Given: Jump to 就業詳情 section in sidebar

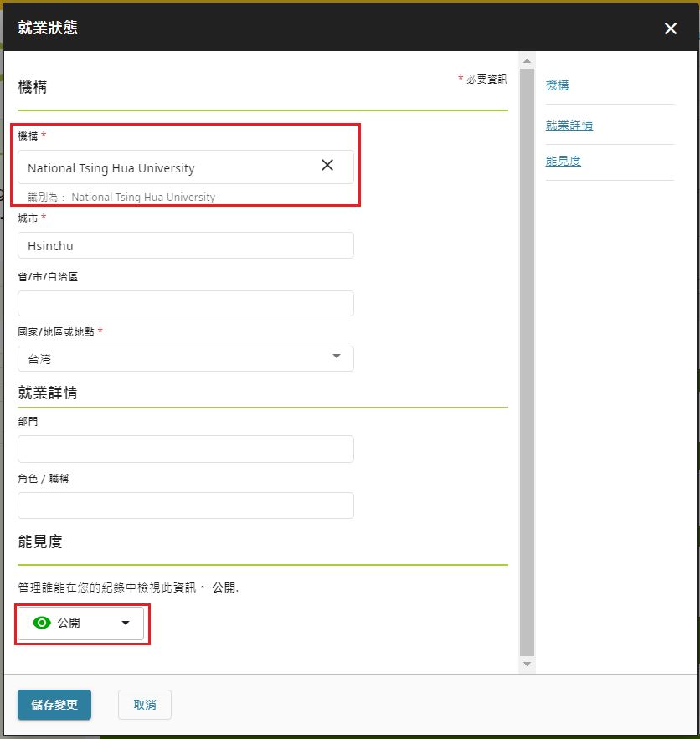Looking at the screenshot, I should [569, 125].
